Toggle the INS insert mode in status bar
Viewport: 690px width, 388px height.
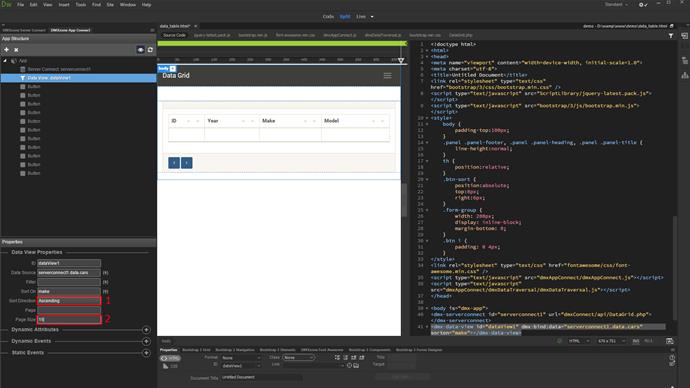(636, 341)
